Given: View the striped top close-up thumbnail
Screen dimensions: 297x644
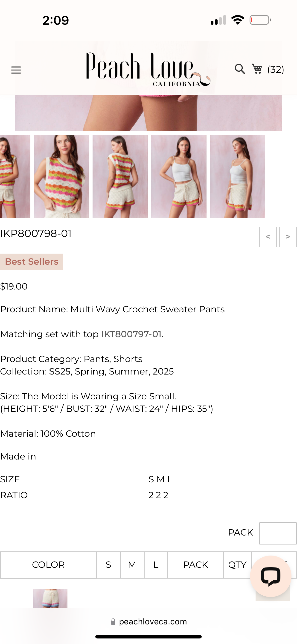Looking at the screenshot, I should (x=61, y=176).
